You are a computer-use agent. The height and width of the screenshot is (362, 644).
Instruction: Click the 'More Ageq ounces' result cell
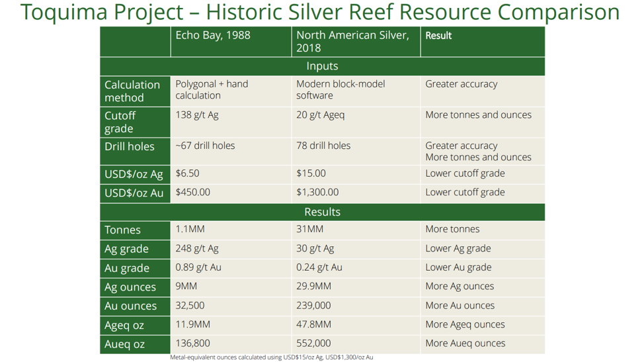(x=483, y=326)
